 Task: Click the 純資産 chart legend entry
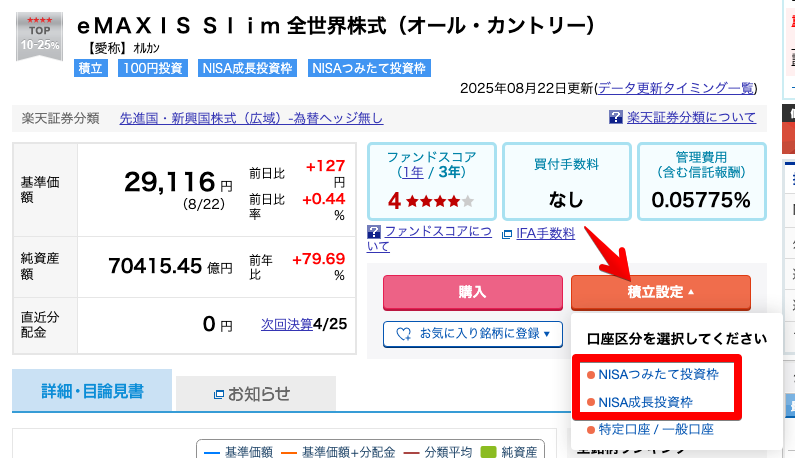tap(509, 451)
